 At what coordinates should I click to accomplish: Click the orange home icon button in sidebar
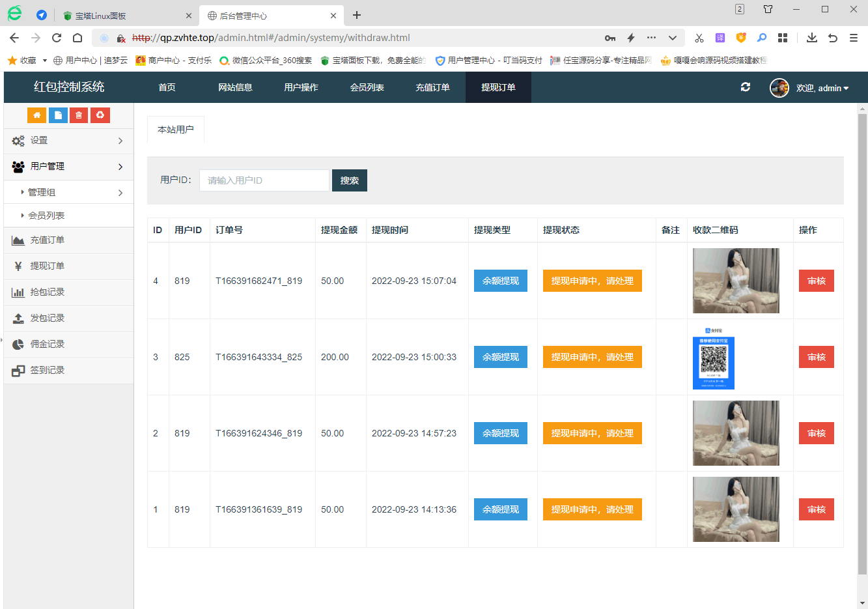pos(36,115)
